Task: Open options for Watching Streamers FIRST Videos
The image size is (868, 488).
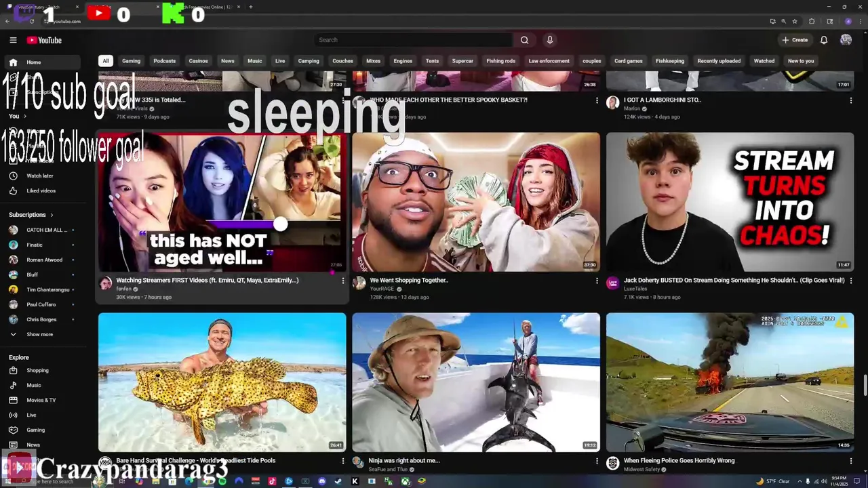Action: pos(342,281)
